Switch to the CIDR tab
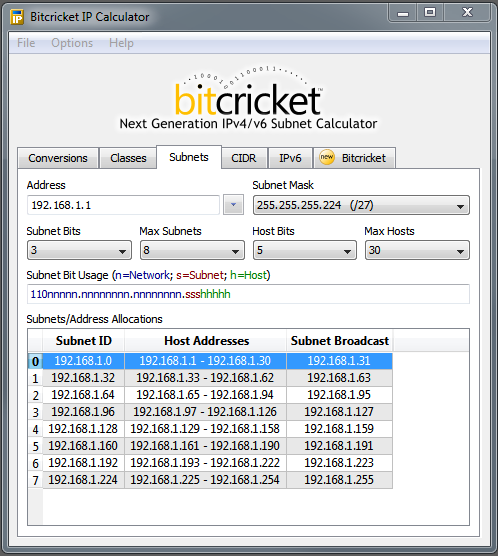The height and width of the screenshot is (556, 498). click(244, 158)
